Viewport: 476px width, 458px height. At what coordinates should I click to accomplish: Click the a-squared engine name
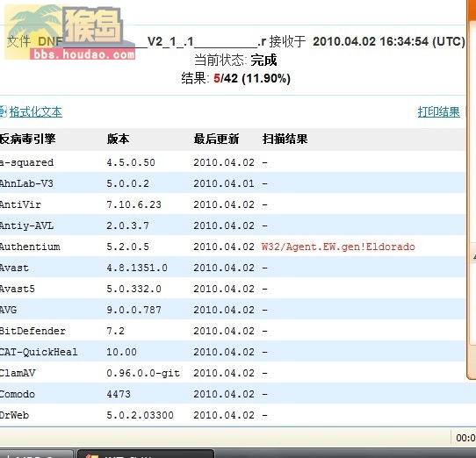point(26,162)
